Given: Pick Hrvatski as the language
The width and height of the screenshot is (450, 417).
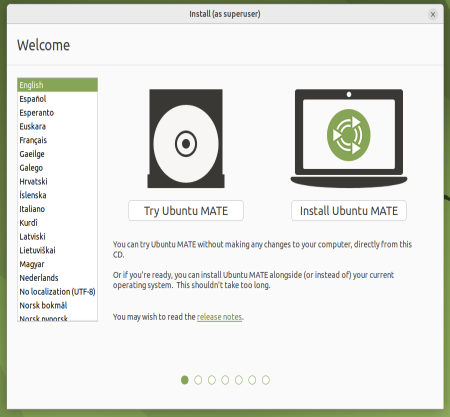Looking at the screenshot, I should coord(57,181).
